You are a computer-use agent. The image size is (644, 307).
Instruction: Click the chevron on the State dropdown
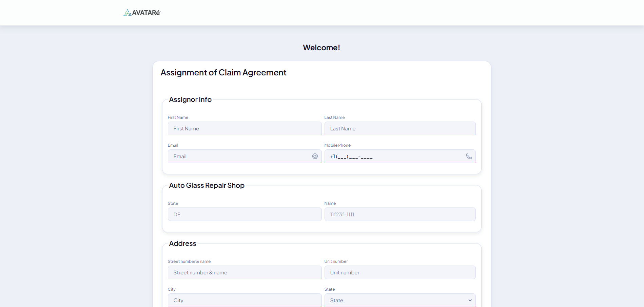[x=470, y=300]
